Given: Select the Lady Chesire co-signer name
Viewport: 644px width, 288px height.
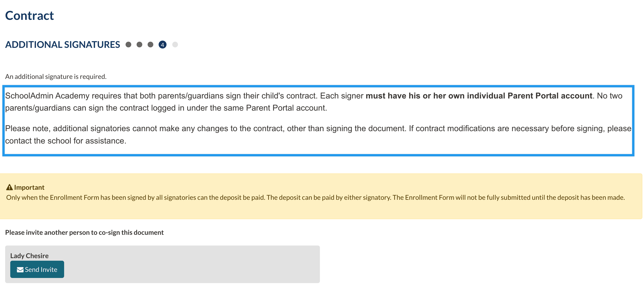Looking at the screenshot, I should click(29, 256).
